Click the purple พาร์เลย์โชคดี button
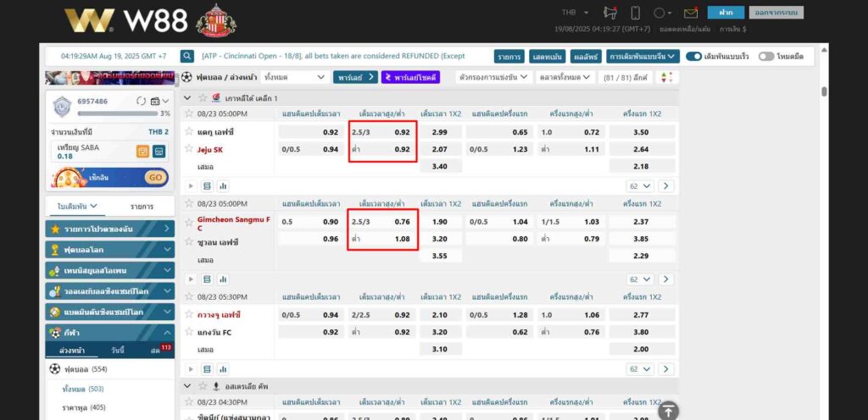The height and width of the screenshot is (420, 868). [411, 77]
